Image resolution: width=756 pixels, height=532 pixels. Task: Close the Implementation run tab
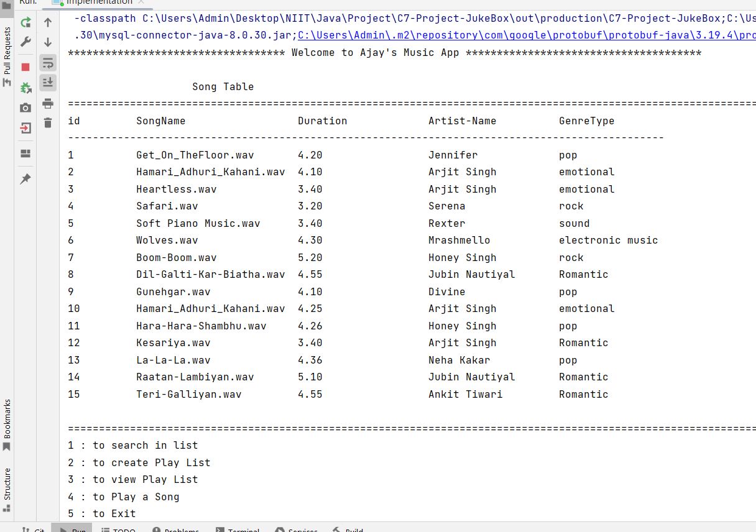(x=141, y=2)
